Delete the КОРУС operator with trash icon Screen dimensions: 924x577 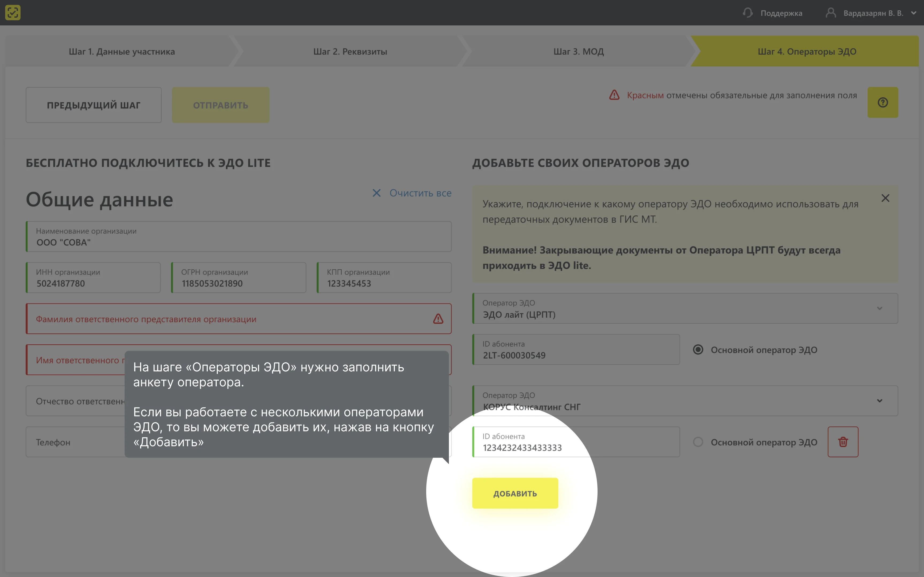(843, 442)
